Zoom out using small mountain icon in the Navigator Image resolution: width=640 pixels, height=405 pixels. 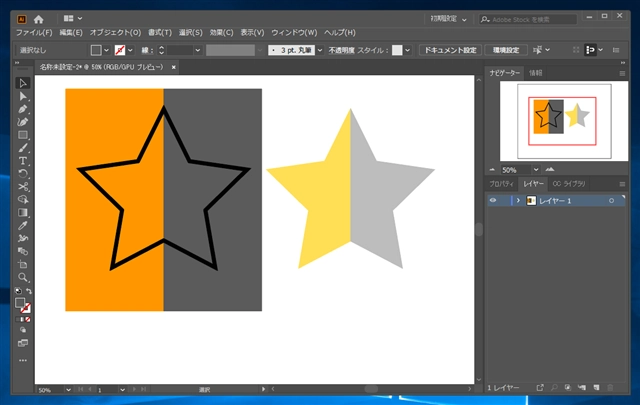pos(492,169)
